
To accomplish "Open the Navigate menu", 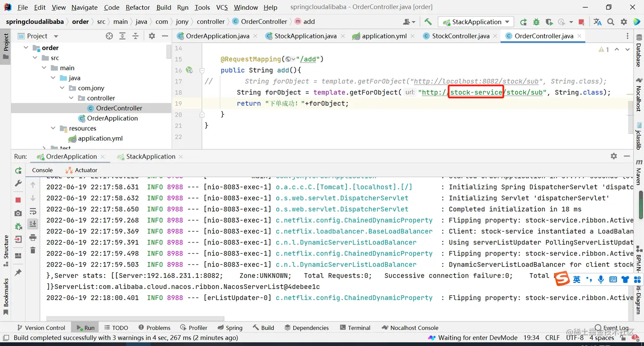I will pos(84,7).
